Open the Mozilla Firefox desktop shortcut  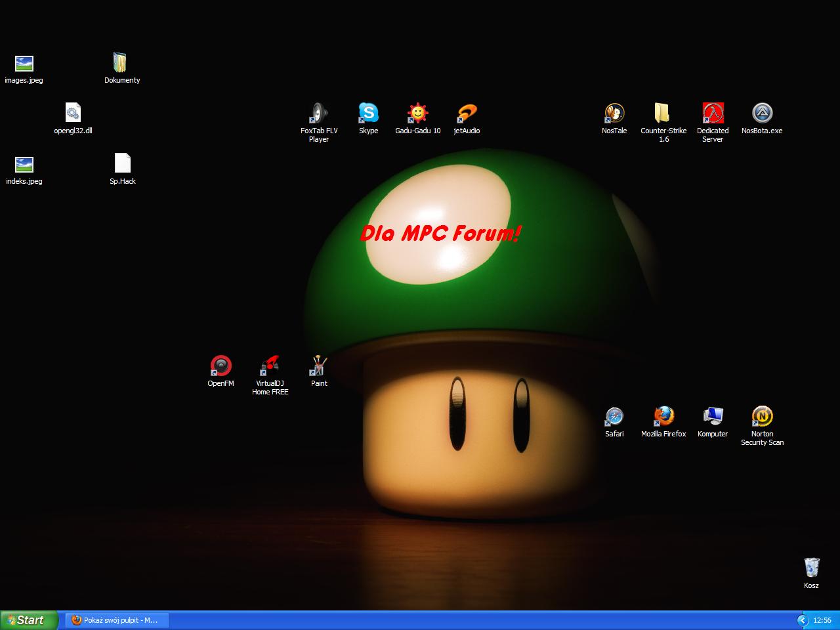663,416
